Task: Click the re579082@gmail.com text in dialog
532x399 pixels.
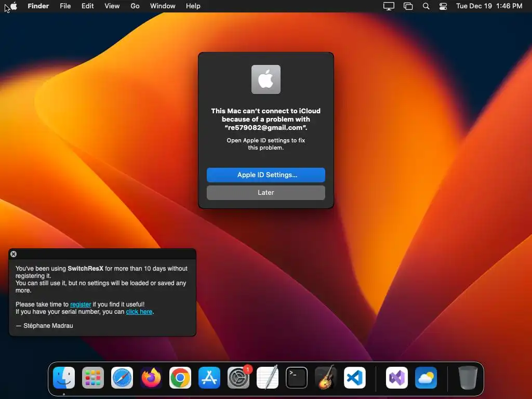Action: (x=265, y=128)
